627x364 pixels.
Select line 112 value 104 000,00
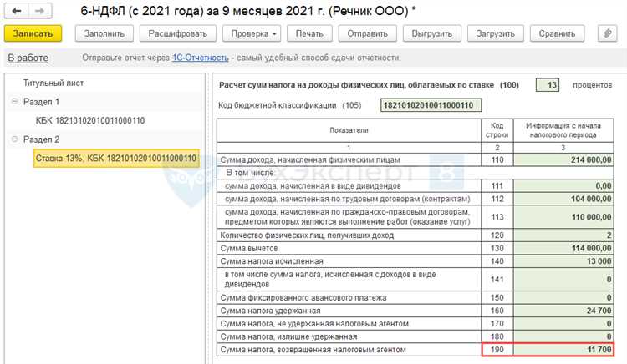pyautogui.click(x=563, y=199)
